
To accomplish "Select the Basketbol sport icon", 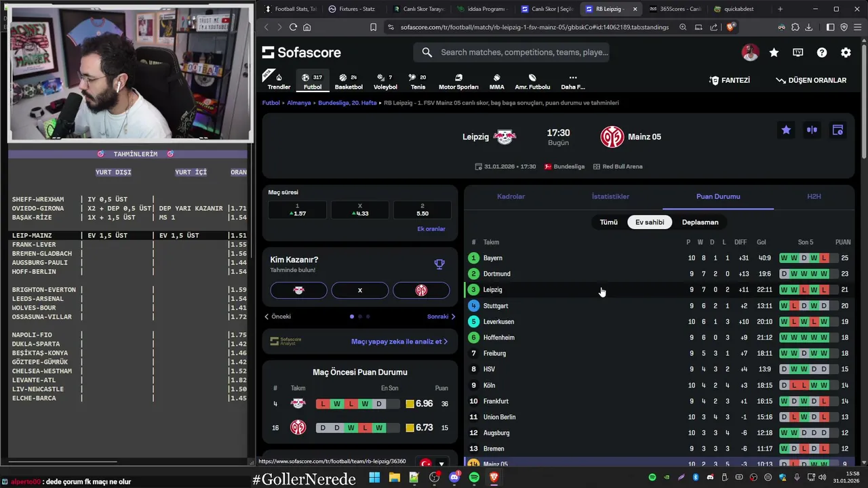I will pyautogui.click(x=349, y=81).
